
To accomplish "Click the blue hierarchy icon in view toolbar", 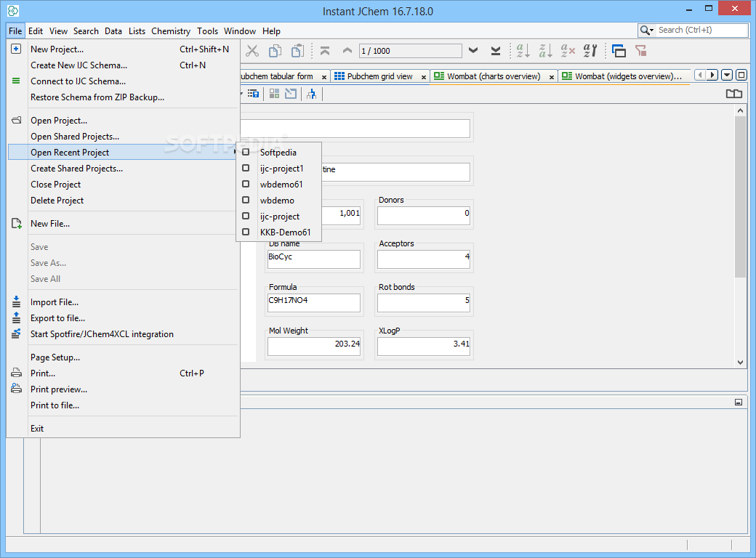I will point(311,94).
